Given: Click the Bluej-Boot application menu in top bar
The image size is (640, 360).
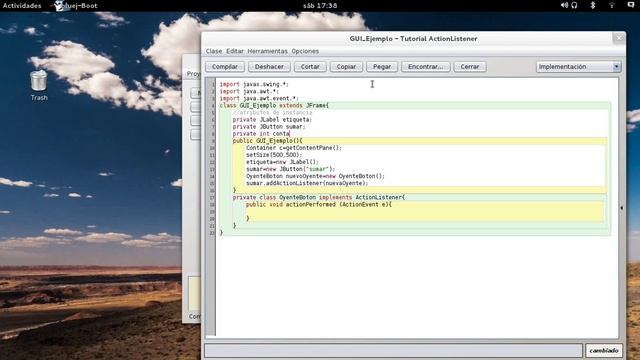Looking at the screenshot, I should click(76, 6).
